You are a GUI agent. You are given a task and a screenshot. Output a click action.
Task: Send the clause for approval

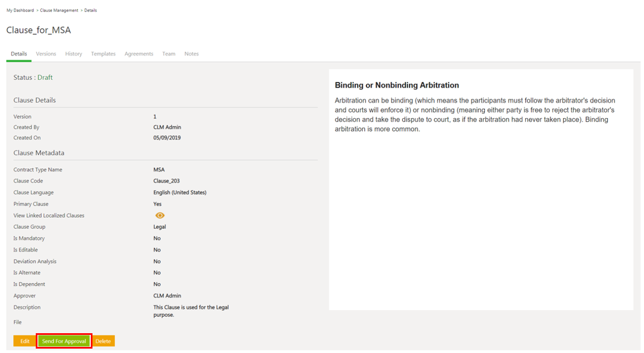[64, 341]
